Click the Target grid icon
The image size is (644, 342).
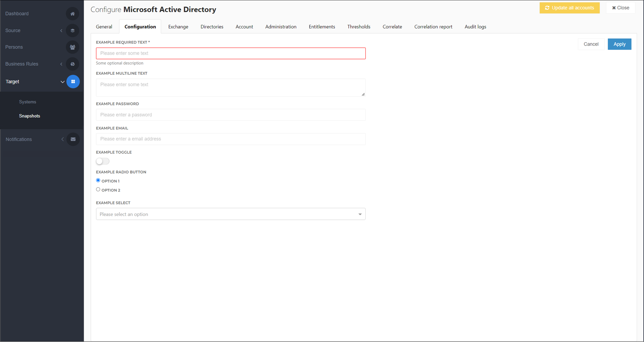(73, 82)
